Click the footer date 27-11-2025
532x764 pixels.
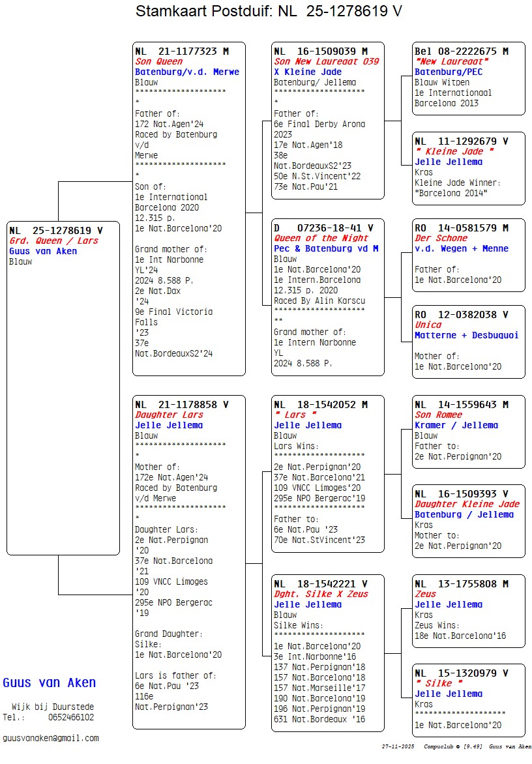click(x=398, y=746)
